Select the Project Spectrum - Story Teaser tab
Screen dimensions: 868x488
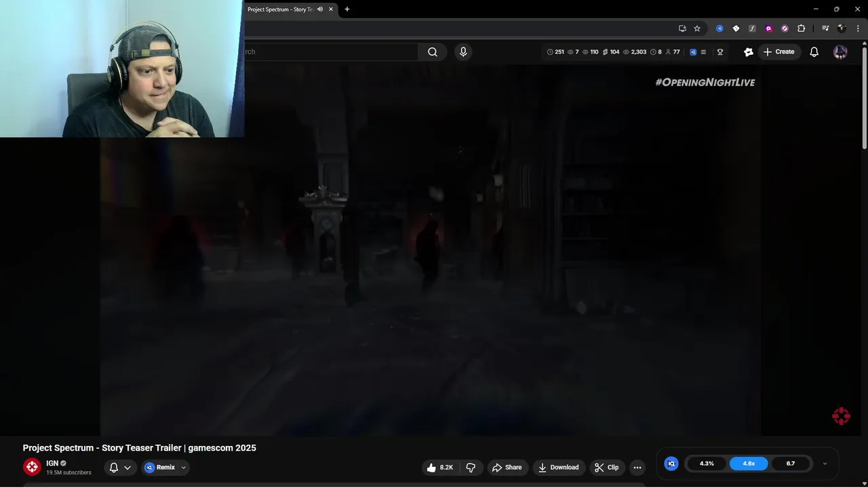(x=290, y=9)
